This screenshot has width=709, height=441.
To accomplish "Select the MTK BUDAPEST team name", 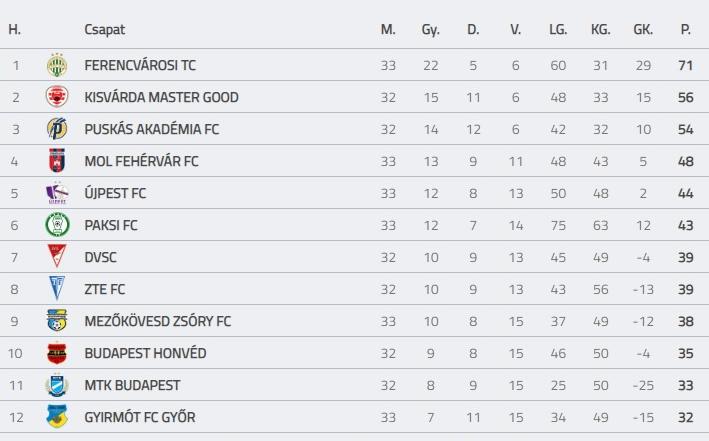I will pyautogui.click(x=132, y=385).
